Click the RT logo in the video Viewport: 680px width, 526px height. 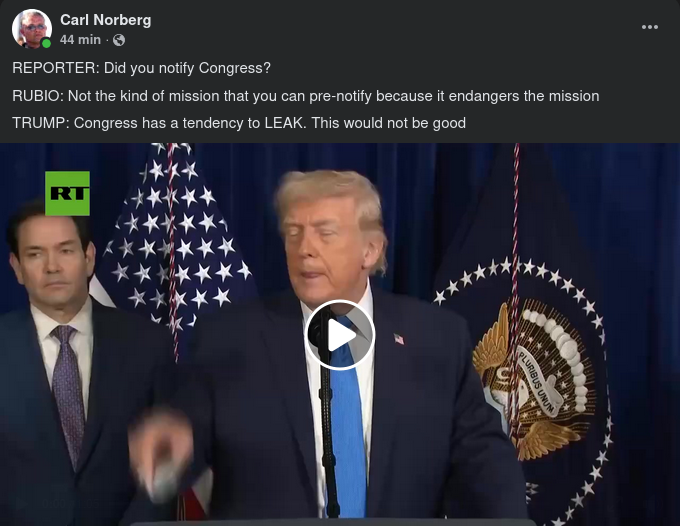click(67, 193)
